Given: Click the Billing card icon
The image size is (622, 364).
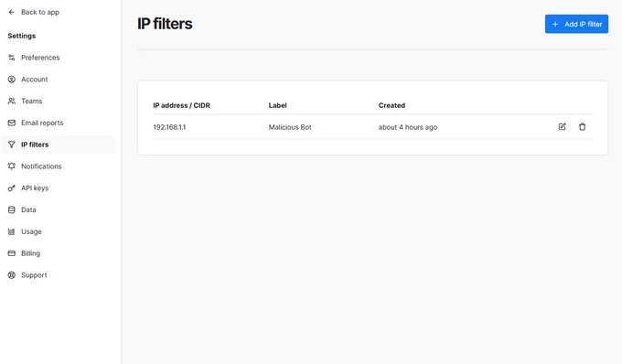Looking at the screenshot, I should click(12, 253).
